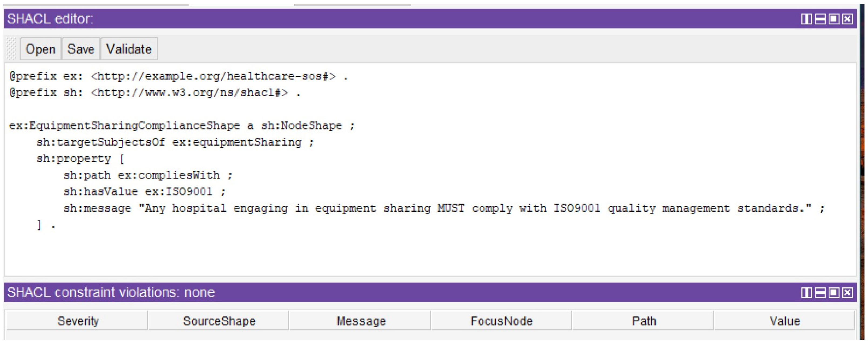Screen dimensions: 868x344
Task: Click the toolbar drag handle grip
Action: click(x=11, y=49)
